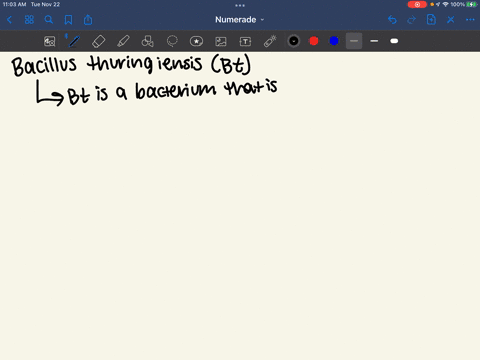This screenshot has height=360, width=480.
Task: Select the Pen tool
Action: (x=74, y=41)
